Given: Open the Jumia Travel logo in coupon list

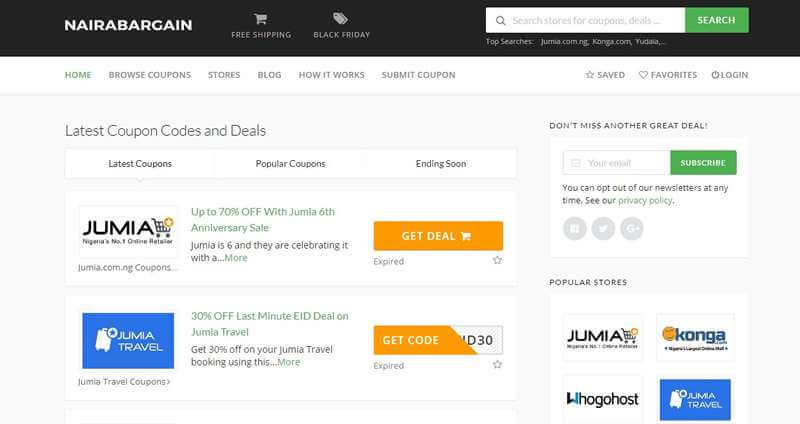Looking at the screenshot, I should 128,341.
